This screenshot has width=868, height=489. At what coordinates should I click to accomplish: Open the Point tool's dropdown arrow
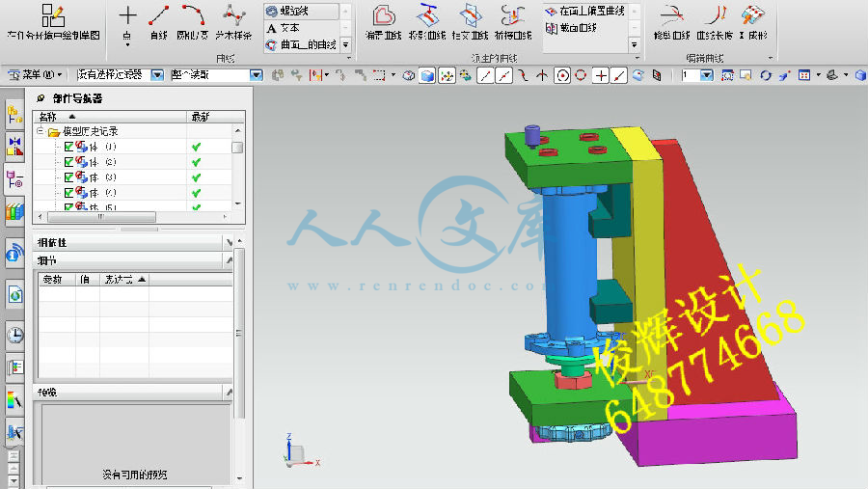127,45
